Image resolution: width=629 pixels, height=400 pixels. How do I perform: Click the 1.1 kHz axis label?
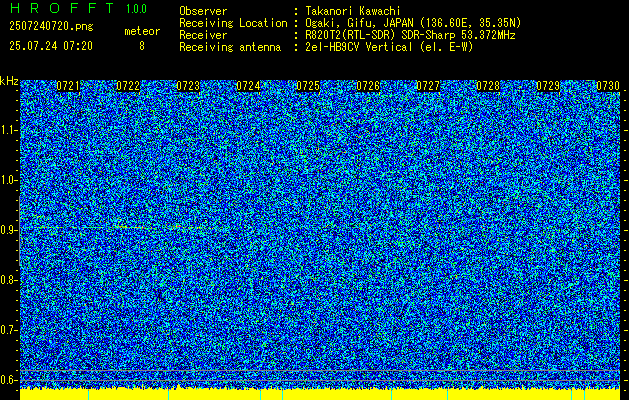tap(9, 130)
